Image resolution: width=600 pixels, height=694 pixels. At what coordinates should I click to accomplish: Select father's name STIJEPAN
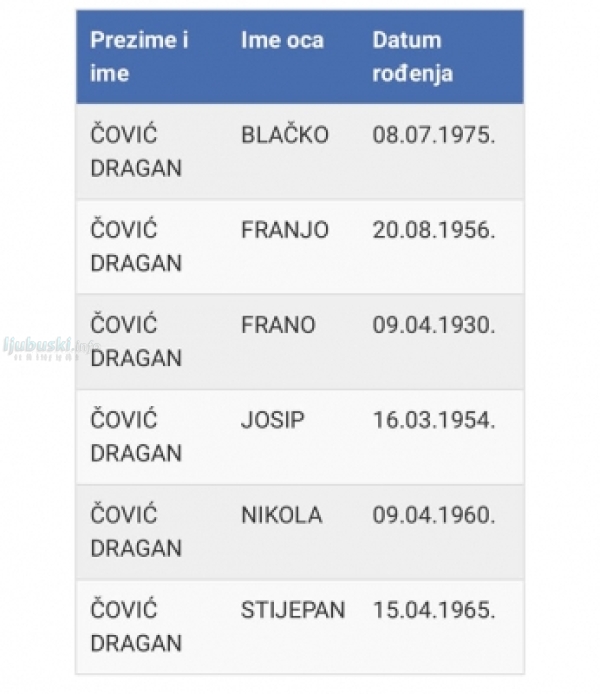coord(292,610)
